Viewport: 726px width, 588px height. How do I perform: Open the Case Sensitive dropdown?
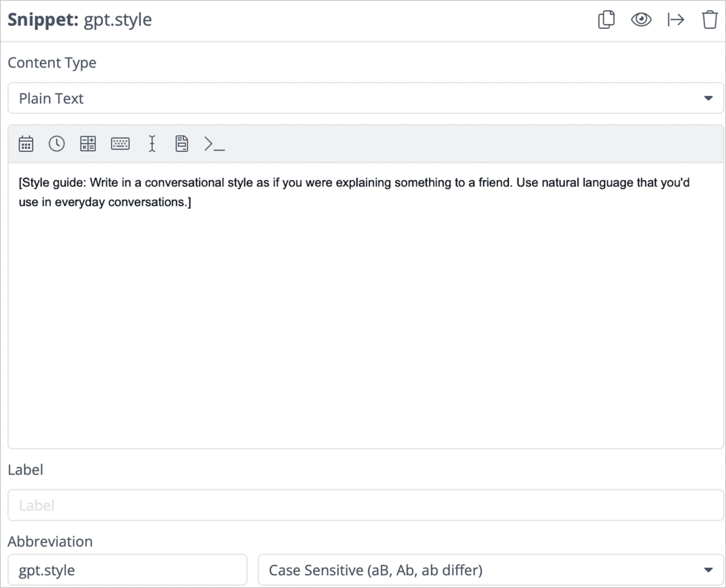(491, 570)
